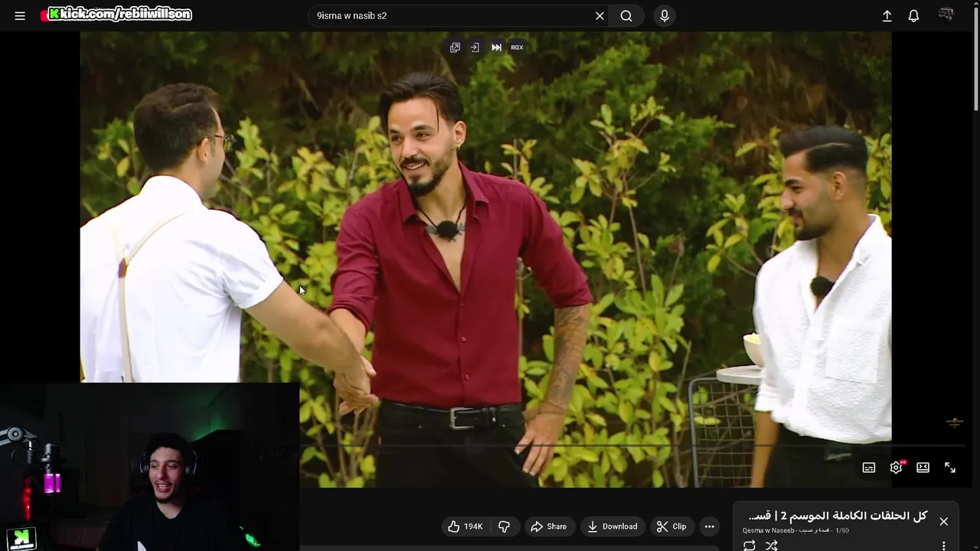Toggle subtitles on the video
Screen dimensions: 980x551
868,468
